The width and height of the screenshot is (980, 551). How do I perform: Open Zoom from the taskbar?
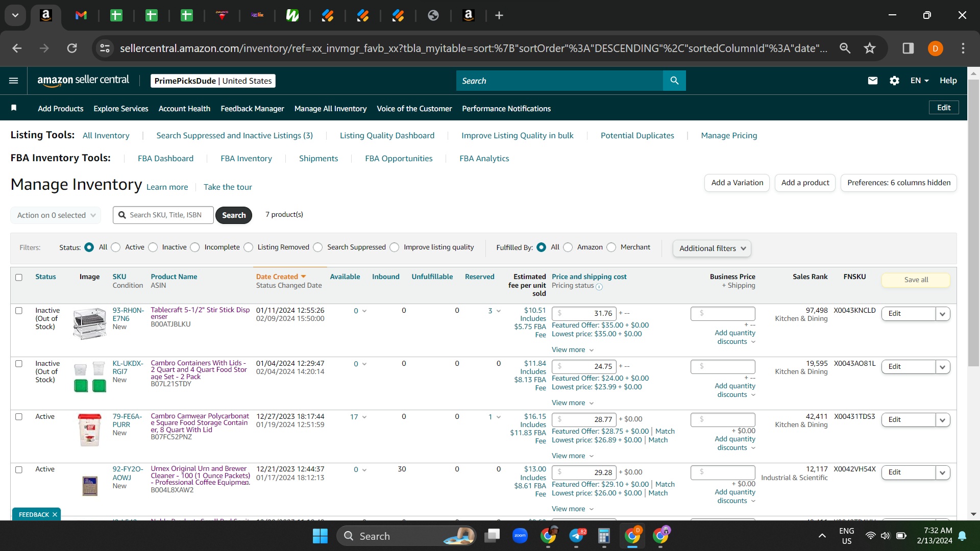[x=520, y=536]
